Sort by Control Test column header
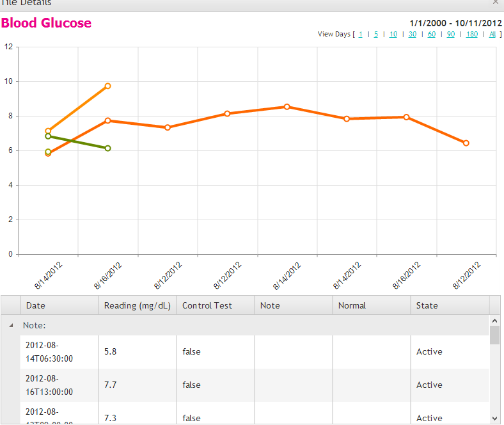The image size is (504, 425). point(216,305)
